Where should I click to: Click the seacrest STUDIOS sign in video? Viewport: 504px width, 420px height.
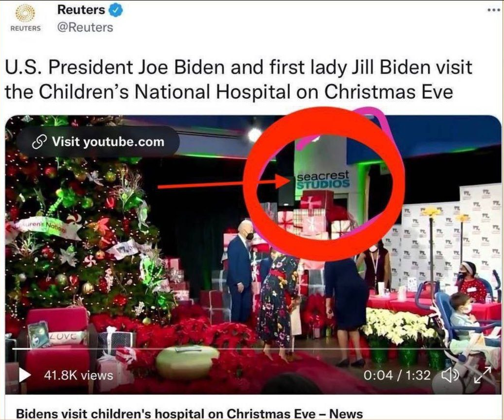(322, 179)
